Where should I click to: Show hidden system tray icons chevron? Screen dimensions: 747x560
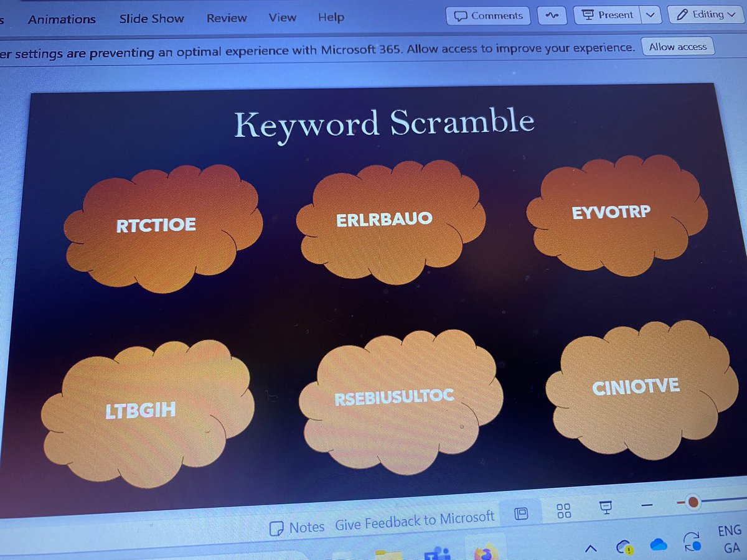tap(591, 549)
